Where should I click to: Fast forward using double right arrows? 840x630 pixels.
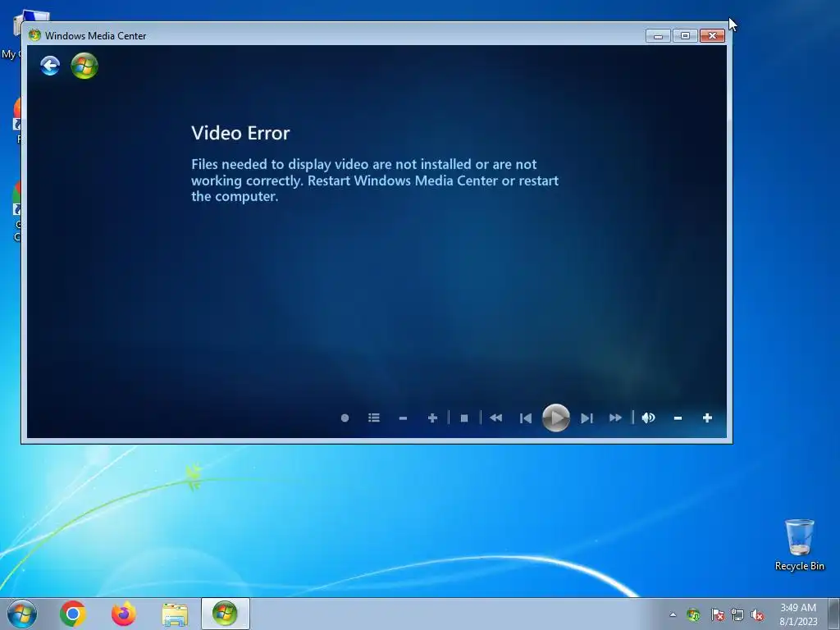615,418
